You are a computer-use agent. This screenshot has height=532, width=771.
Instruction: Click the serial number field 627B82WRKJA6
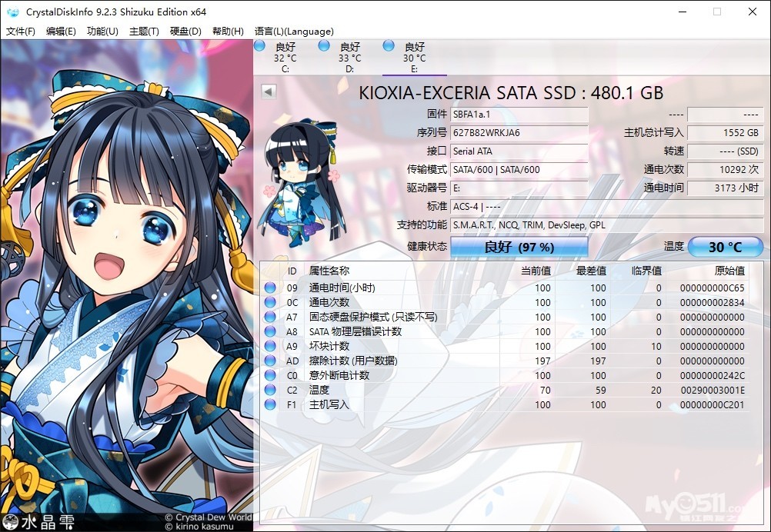[x=519, y=133]
